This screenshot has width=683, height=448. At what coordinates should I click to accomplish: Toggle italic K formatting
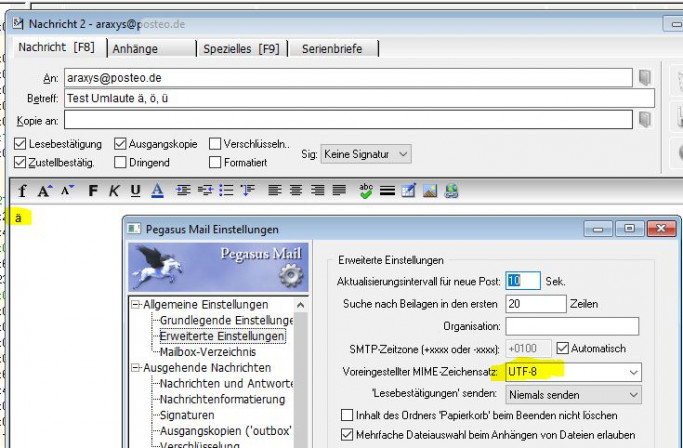[x=114, y=190]
